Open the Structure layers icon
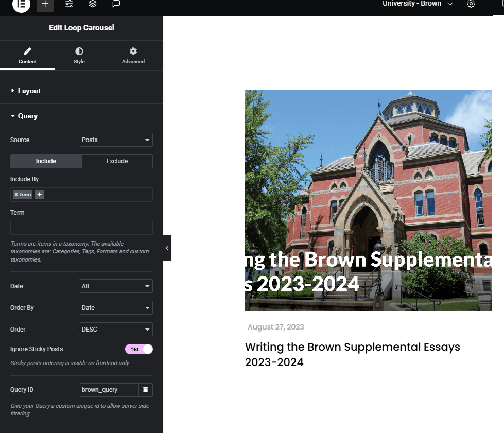504x433 pixels. 93,4
